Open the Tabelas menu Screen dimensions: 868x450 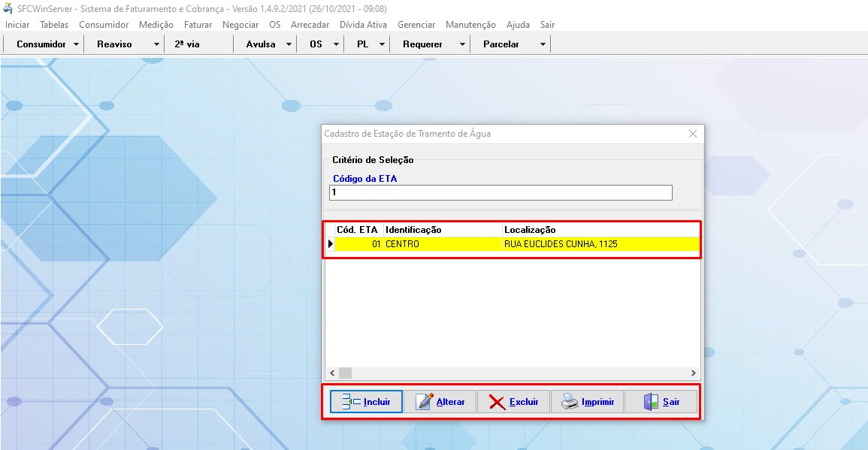[54, 25]
